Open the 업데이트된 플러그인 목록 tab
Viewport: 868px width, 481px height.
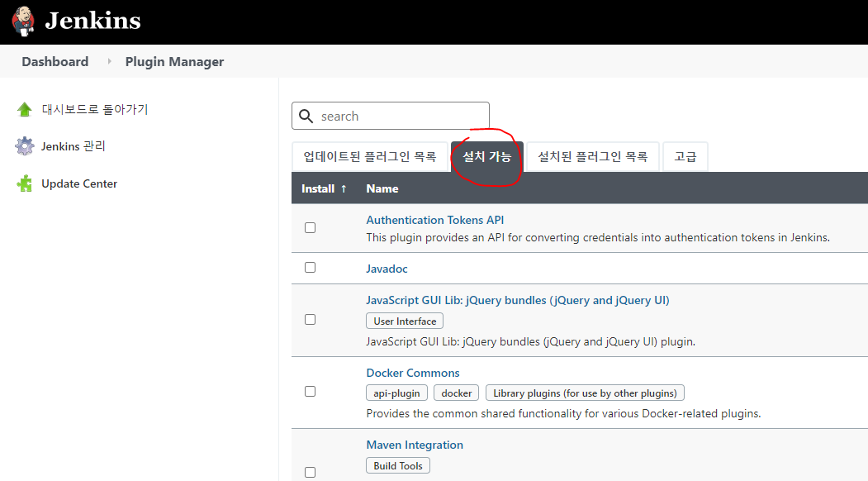[370, 157]
